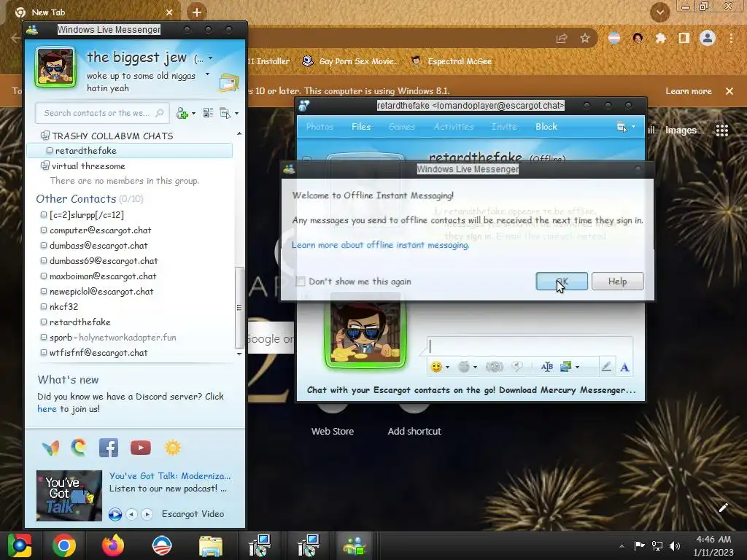The height and width of the screenshot is (560, 747).
Task: Focus the Search contacts field
Action: [x=102, y=113]
